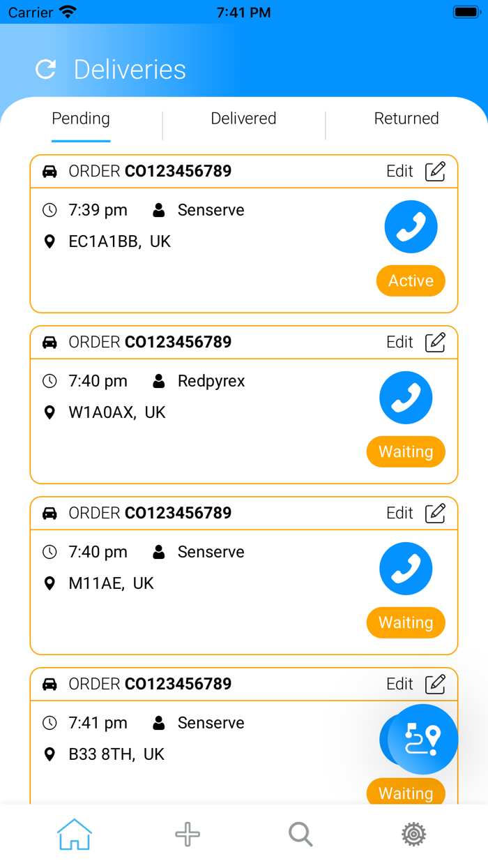Image resolution: width=488 pixels, height=868 pixels.
Task: Edit the B33 8TH order
Action: pos(415,684)
